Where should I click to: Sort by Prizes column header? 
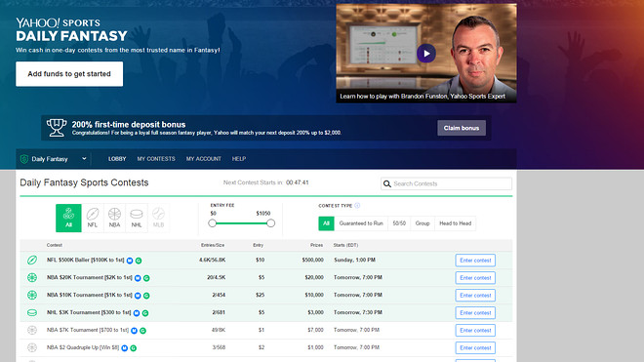click(316, 245)
